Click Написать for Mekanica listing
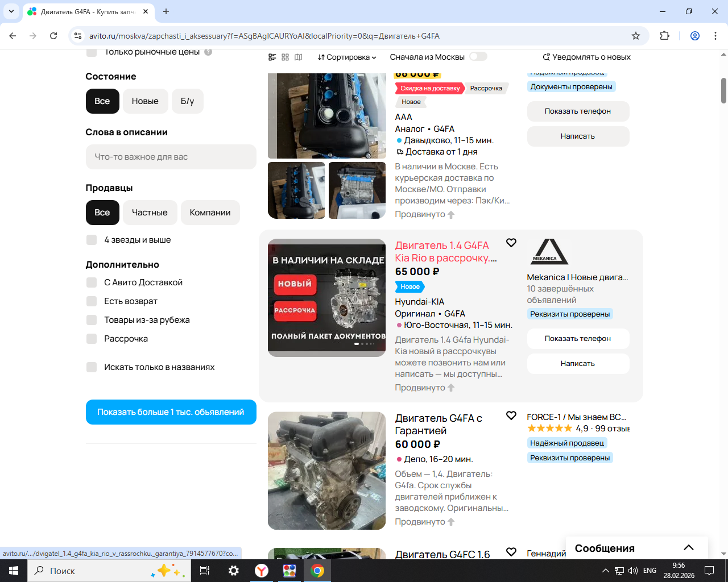 [x=578, y=364]
